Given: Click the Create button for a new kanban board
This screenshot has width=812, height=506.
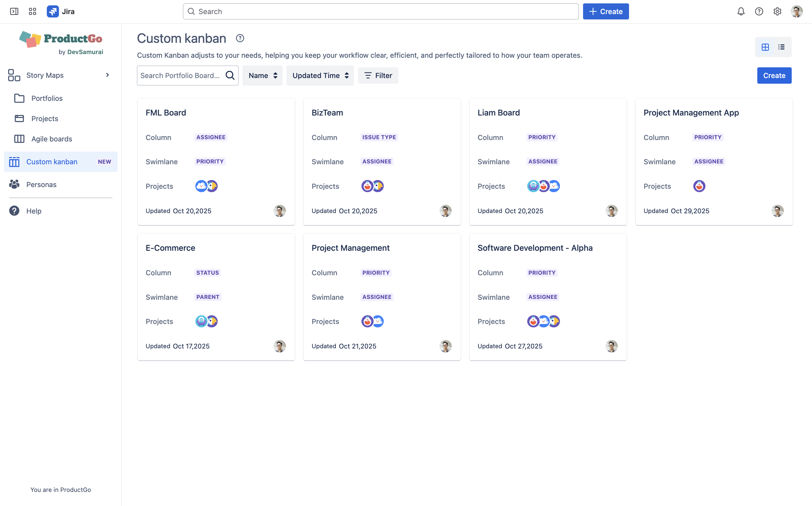Looking at the screenshot, I should click(774, 76).
